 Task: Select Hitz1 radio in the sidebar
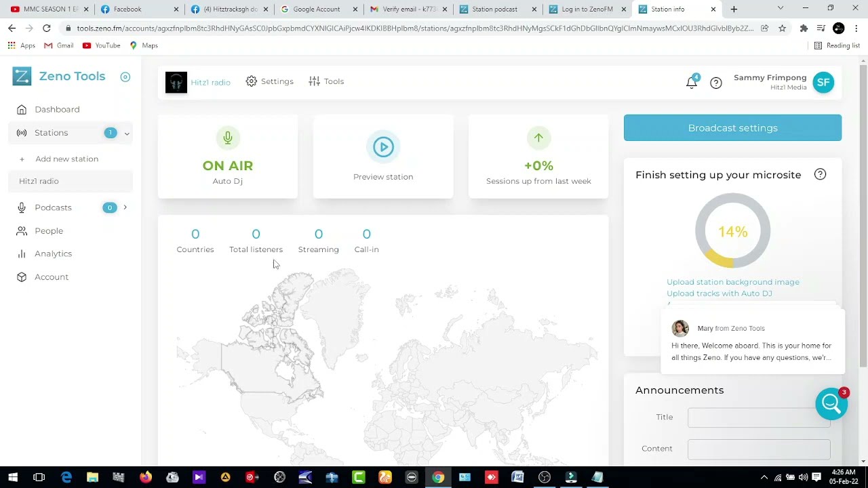click(x=39, y=181)
